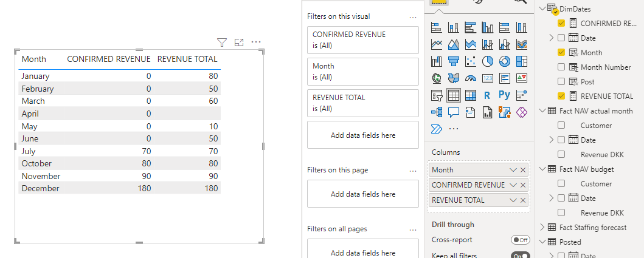Collapse the Fact NAV actual month table
The width and height of the screenshot is (644, 258).
[x=542, y=110]
